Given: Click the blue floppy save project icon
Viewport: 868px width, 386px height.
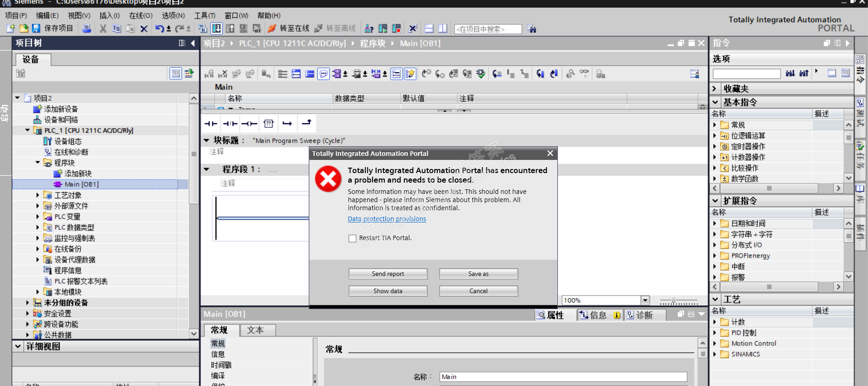Looking at the screenshot, I should click(36, 29).
